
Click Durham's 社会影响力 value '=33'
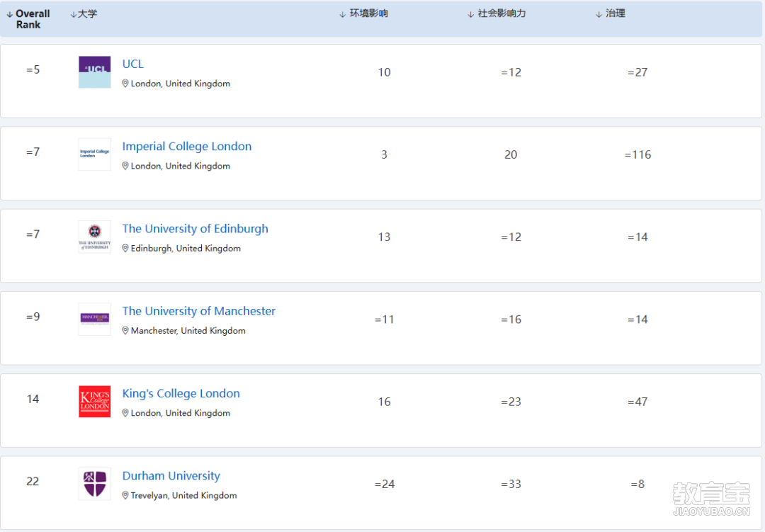[511, 484]
